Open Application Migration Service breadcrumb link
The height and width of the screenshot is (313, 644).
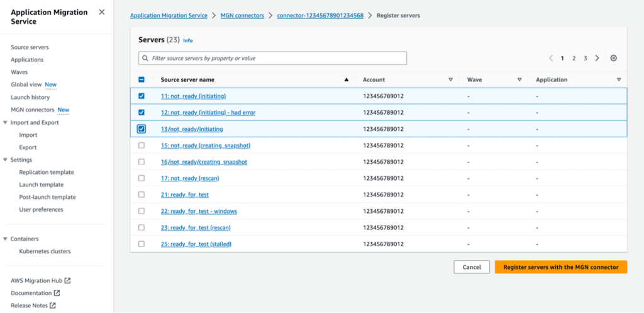pyautogui.click(x=169, y=16)
